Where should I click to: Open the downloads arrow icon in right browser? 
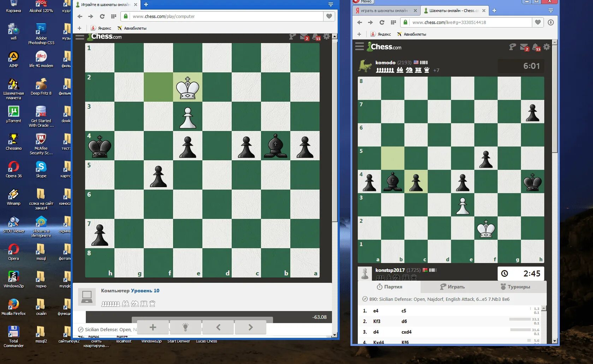tap(550, 22)
